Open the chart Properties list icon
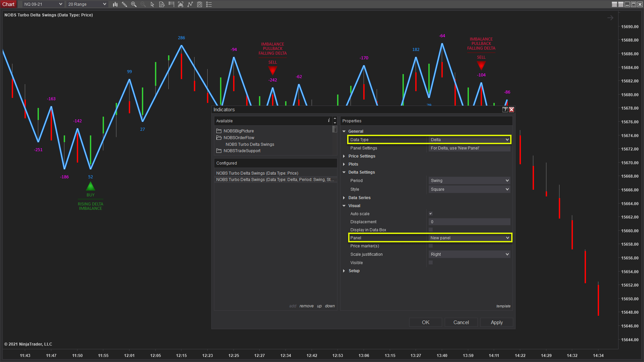Image resolution: width=644 pixels, height=362 pixels. tap(209, 4)
